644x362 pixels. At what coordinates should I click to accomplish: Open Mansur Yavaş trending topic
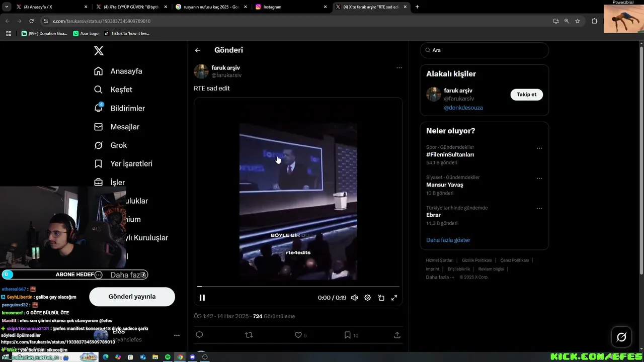pos(445,185)
